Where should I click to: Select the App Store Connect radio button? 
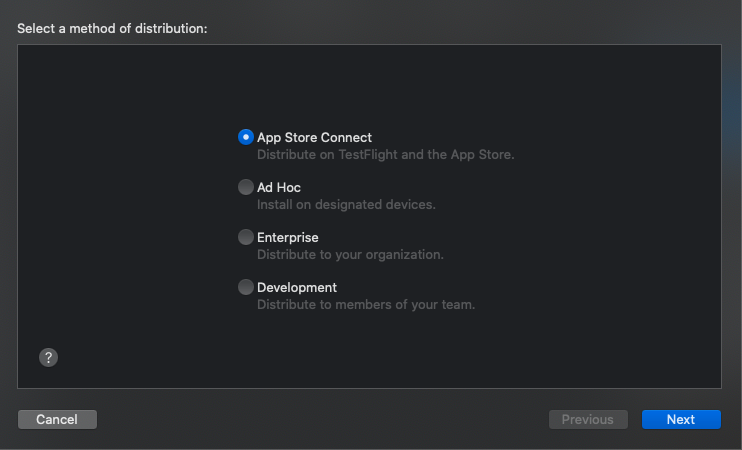(x=246, y=138)
